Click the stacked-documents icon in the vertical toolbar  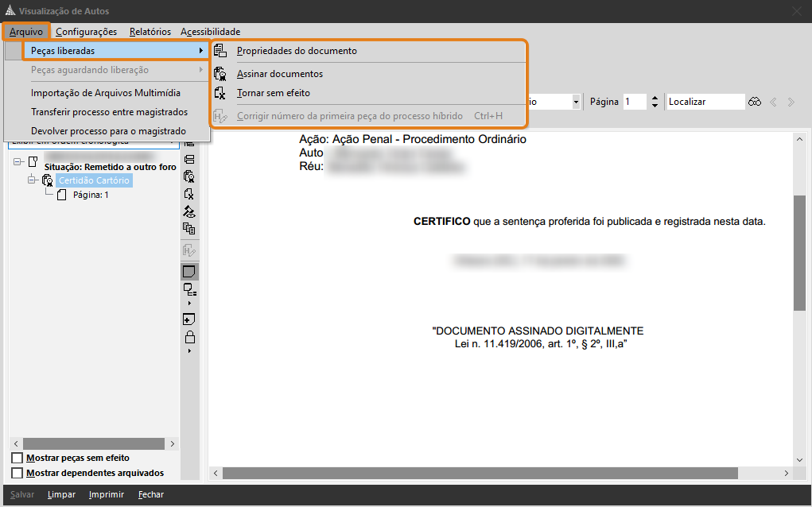click(x=189, y=159)
